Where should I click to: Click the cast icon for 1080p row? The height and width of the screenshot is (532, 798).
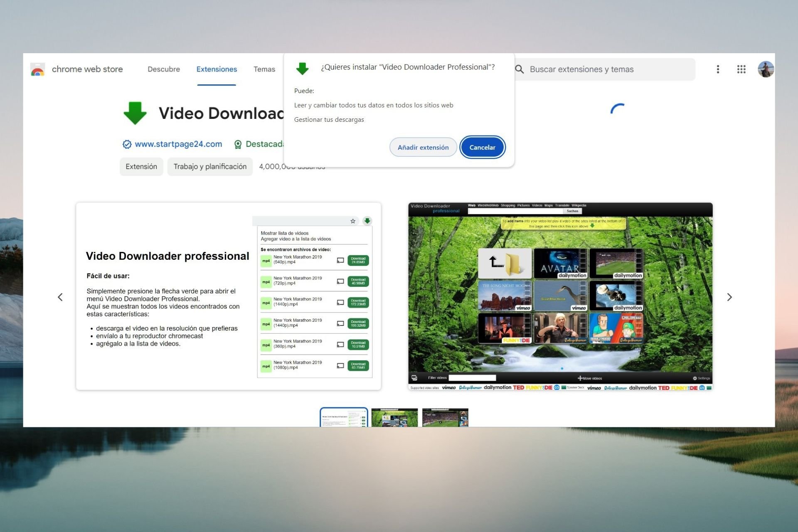340,366
